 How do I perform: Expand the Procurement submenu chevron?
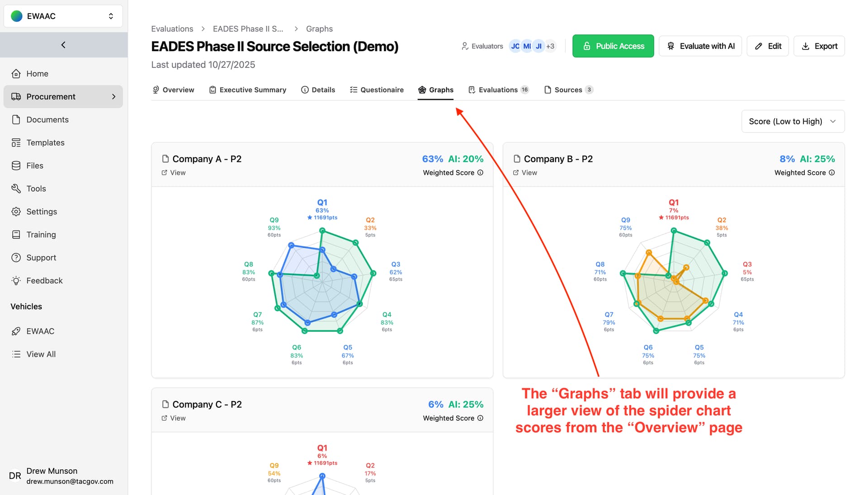114,97
